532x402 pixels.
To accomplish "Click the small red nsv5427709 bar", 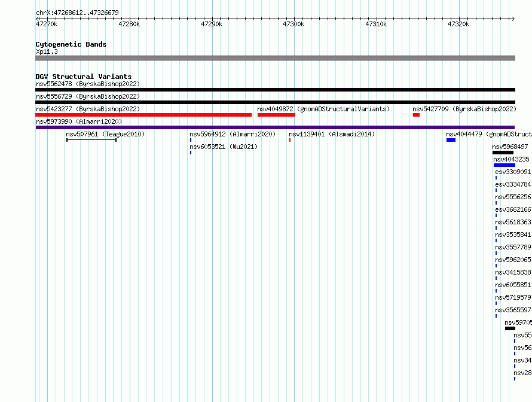I will (416, 115).
